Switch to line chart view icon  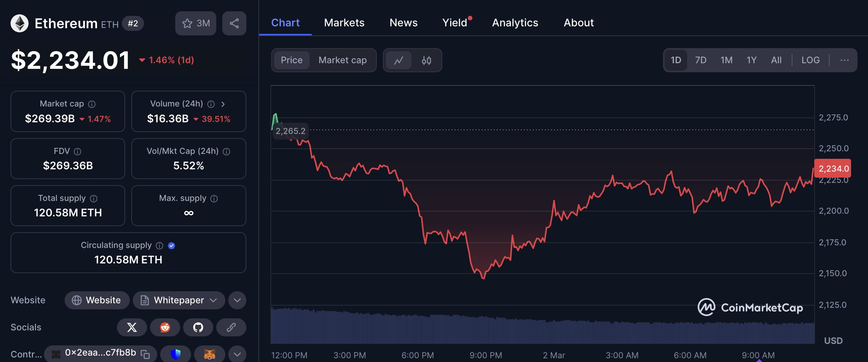(x=399, y=60)
